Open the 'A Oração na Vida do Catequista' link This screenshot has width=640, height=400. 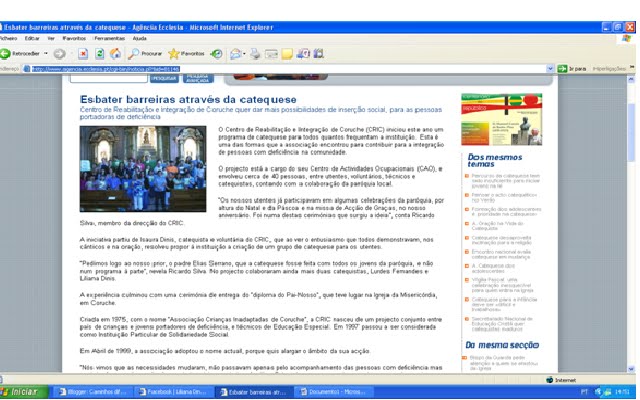pyautogui.click(x=498, y=226)
